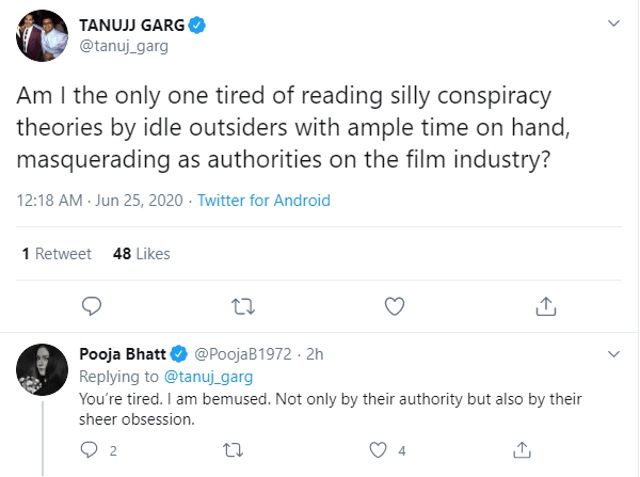Open Twitter for Android source link
The height and width of the screenshot is (477, 640).
tap(264, 200)
